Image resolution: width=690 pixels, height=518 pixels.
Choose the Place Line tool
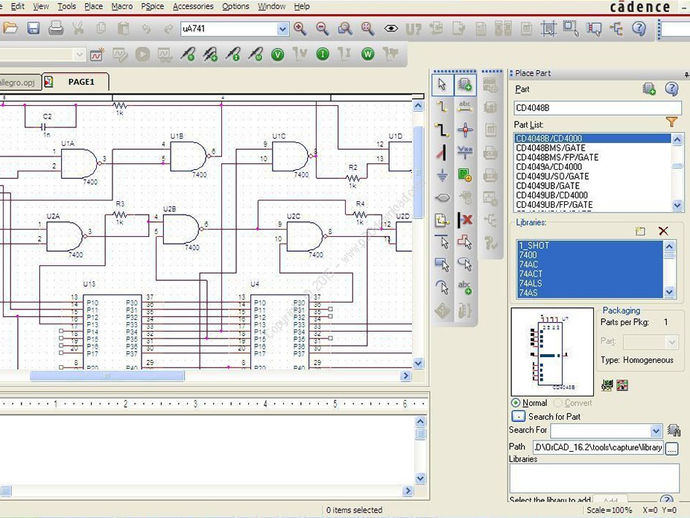tap(442, 242)
